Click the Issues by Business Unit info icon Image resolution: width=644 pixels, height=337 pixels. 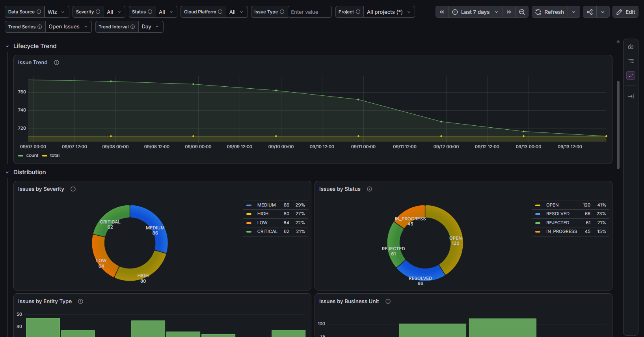[x=388, y=302]
